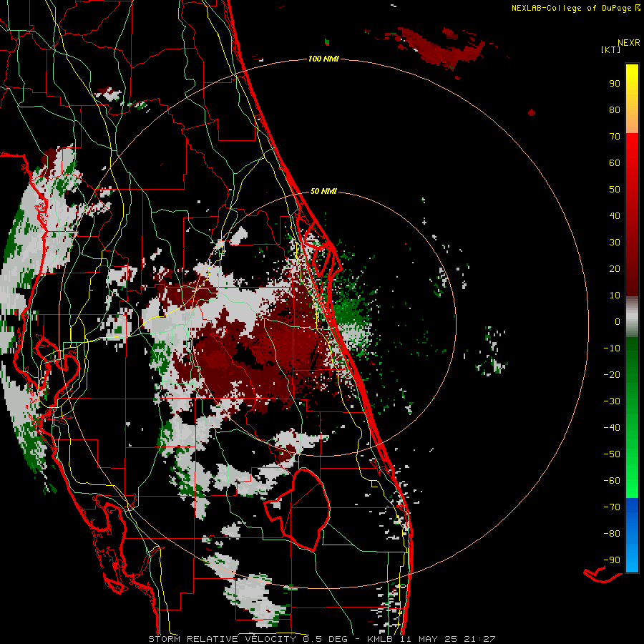Click the "KMLB" radar site identifier

tap(379, 639)
